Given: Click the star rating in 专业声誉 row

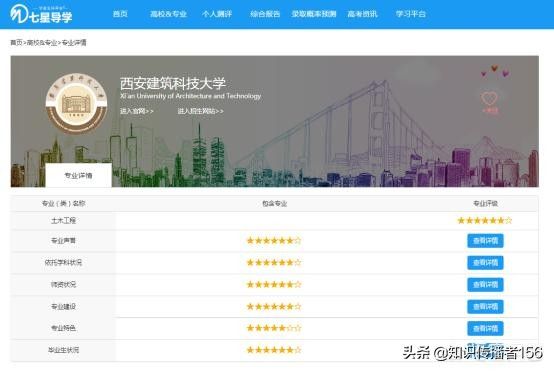Looking at the screenshot, I should click(x=274, y=241).
